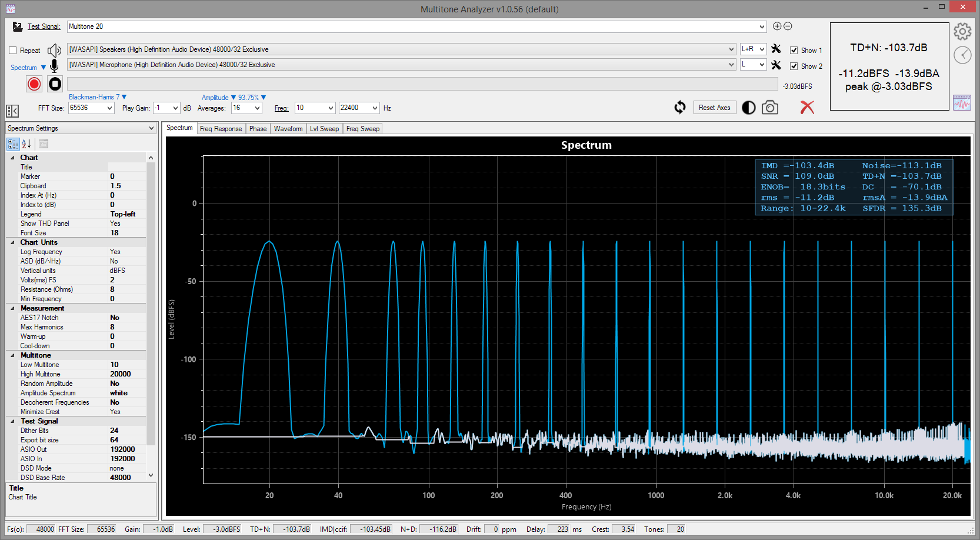This screenshot has width=980, height=540.
Task: Collapse the Chart category
Action: pos(12,158)
